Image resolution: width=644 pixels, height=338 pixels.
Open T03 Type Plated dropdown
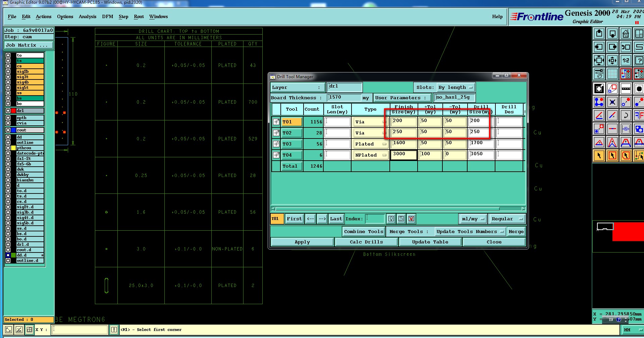click(x=371, y=144)
